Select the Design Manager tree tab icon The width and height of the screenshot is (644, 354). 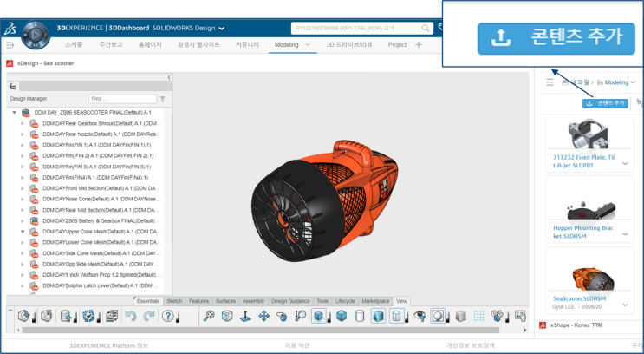coord(13,86)
